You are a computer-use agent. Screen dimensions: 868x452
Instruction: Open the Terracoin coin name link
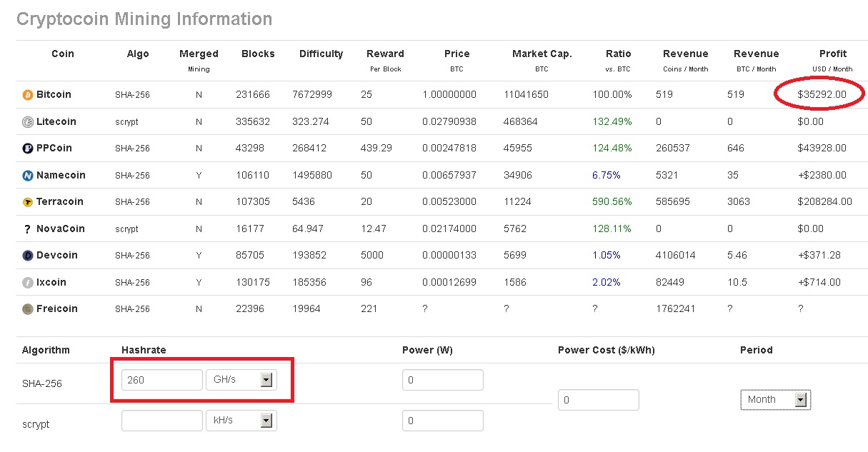pyautogui.click(x=60, y=201)
